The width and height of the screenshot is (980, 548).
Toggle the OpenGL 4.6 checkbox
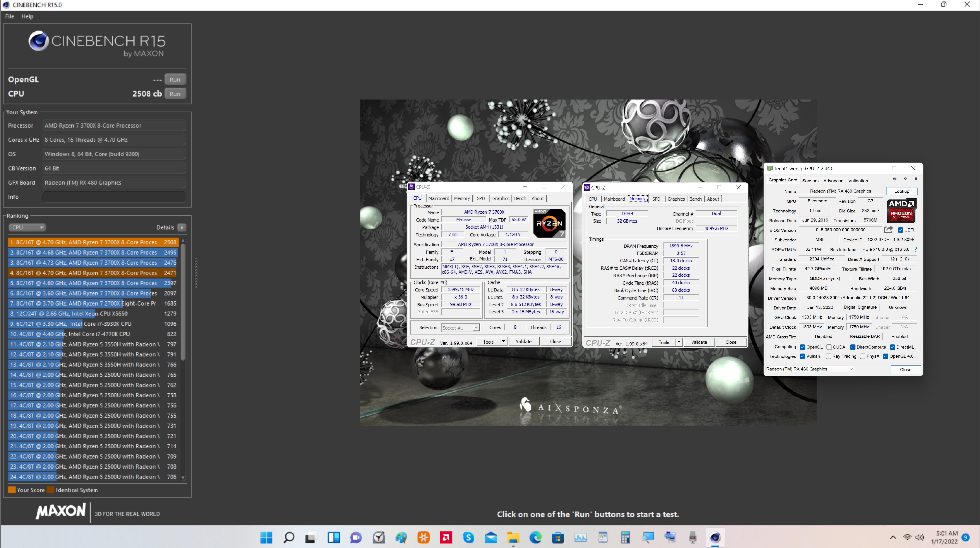click(886, 356)
